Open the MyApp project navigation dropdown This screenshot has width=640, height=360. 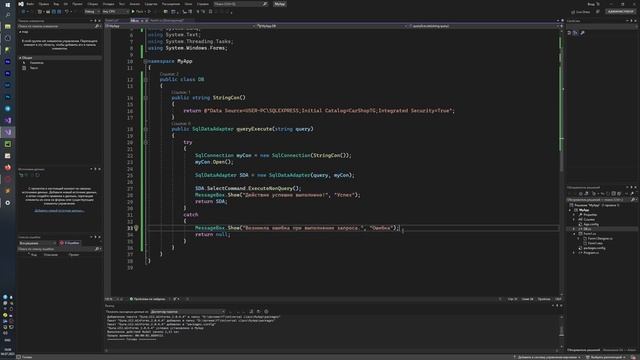click(x=180, y=26)
